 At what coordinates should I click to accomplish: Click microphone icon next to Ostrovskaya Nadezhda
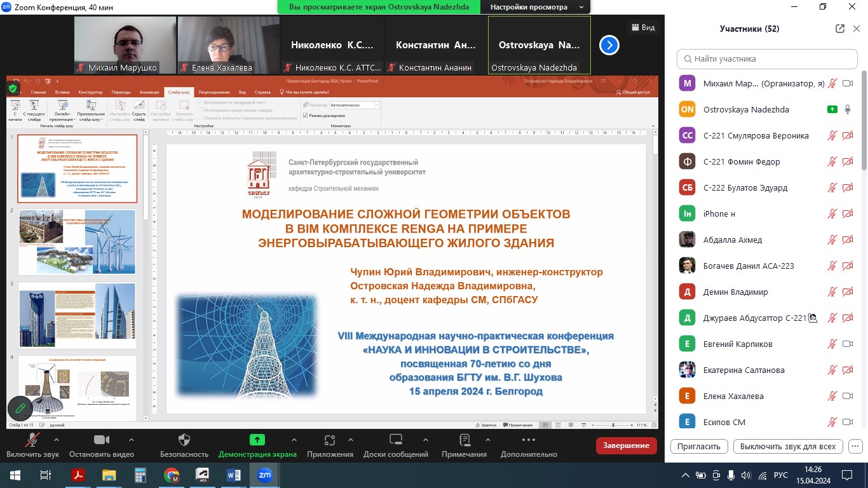848,109
